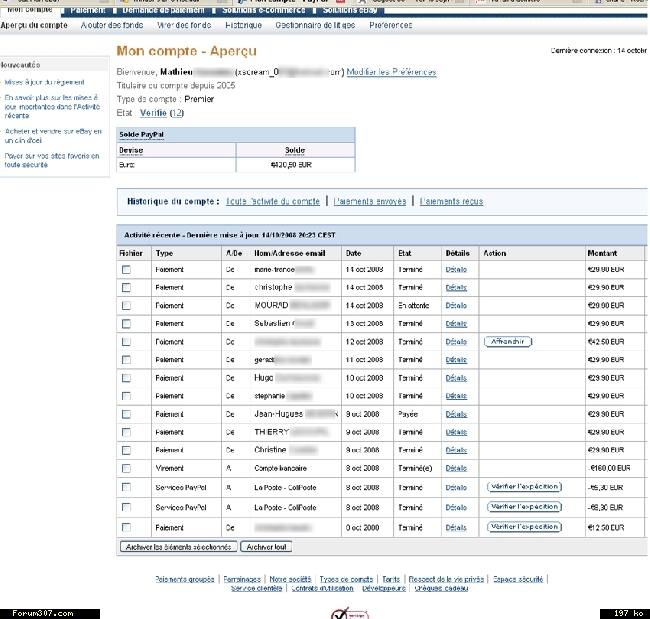650x619 pixels.
Task: Tick checkbox for MOURAD payment row
Action: (126, 306)
